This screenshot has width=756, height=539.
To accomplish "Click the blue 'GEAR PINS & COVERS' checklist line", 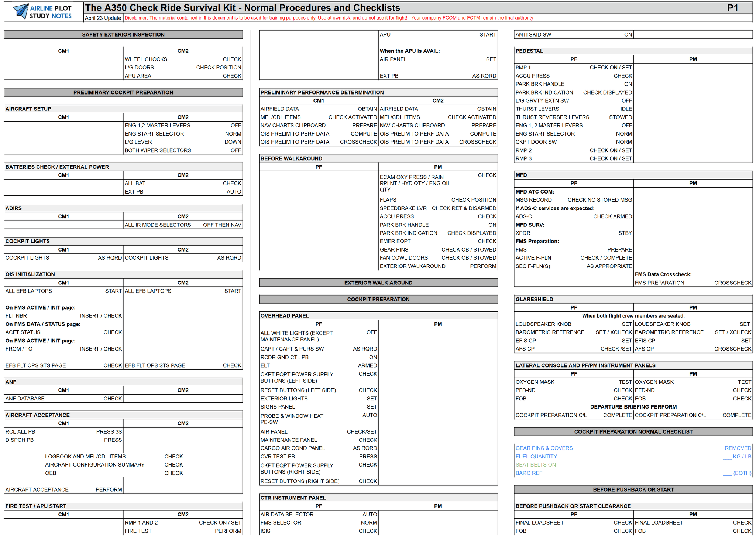I will click(x=633, y=448).
